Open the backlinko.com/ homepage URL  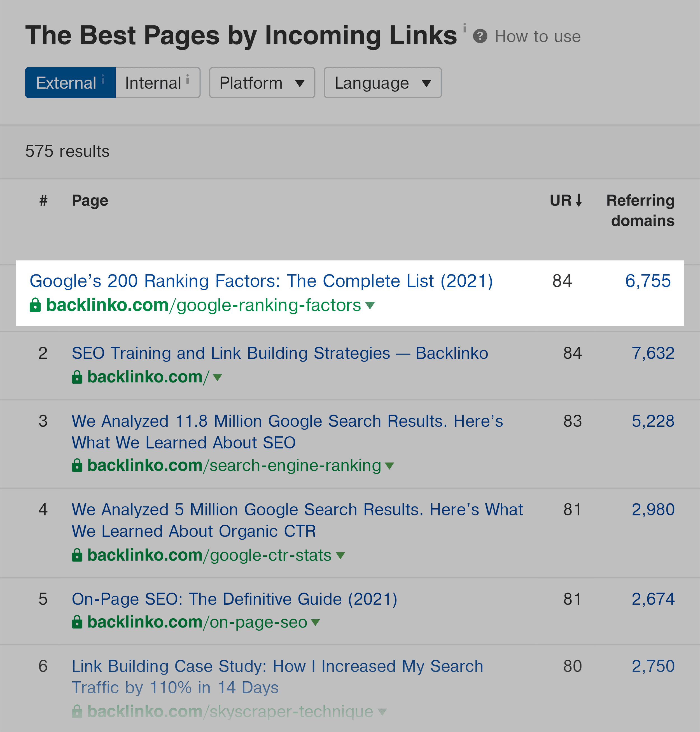148,377
